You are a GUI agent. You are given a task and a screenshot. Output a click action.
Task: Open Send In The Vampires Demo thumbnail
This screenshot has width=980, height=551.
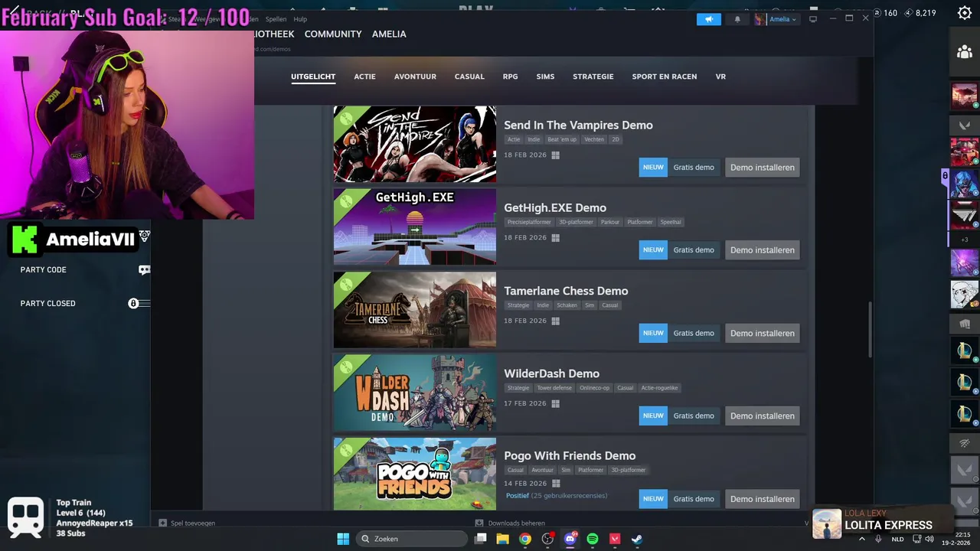coord(415,144)
